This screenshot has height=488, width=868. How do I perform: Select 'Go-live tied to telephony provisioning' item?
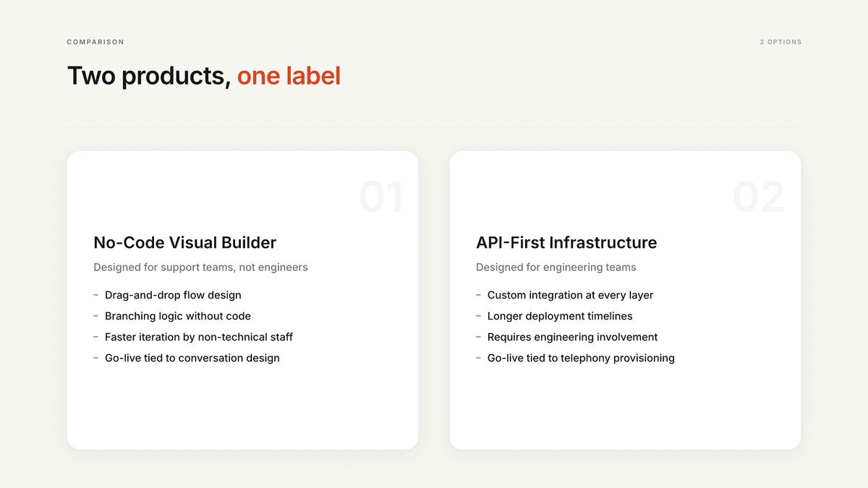point(581,358)
